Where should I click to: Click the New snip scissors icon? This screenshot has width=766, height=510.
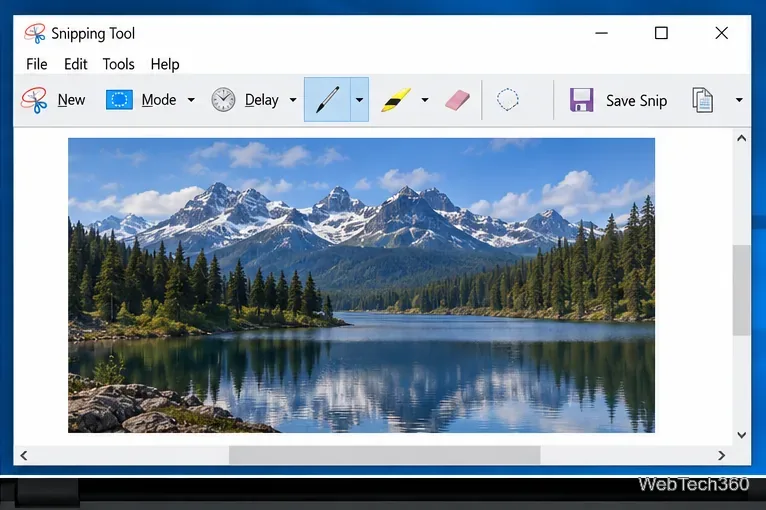pos(34,100)
